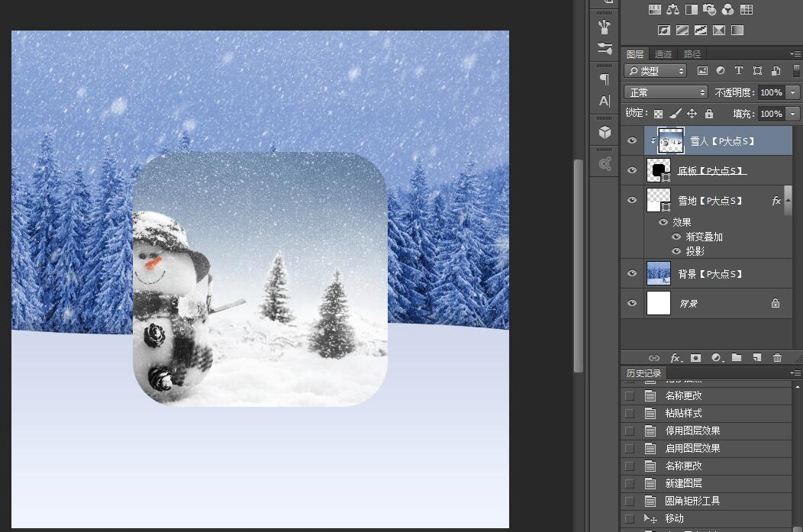Toggle visibility of 背景【P大点S】 layer
The width and height of the screenshot is (803, 532).
(632, 273)
